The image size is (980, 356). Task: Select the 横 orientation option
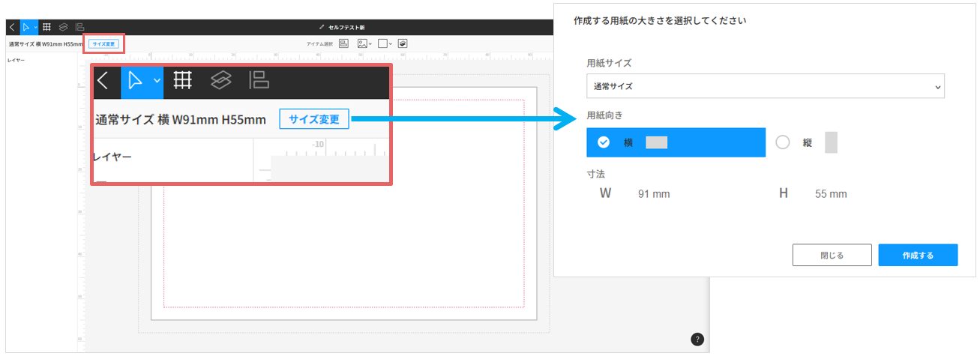[676, 142]
